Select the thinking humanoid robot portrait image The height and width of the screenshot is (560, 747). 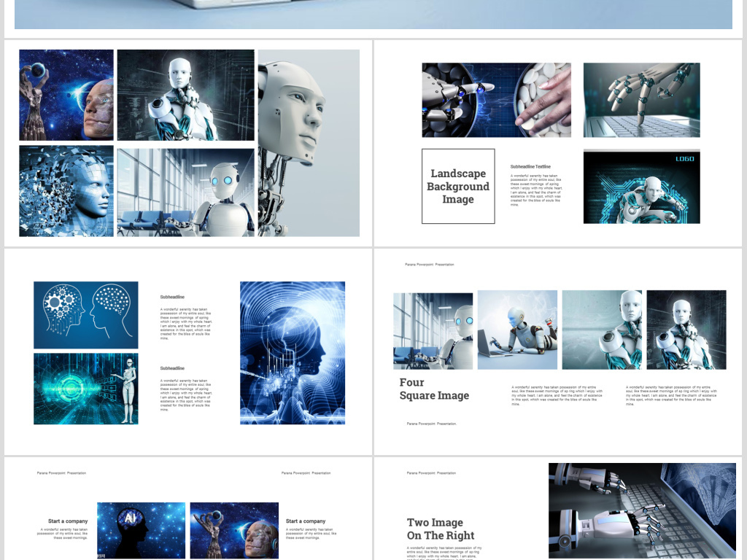pyautogui.click(x=185, y=96)
